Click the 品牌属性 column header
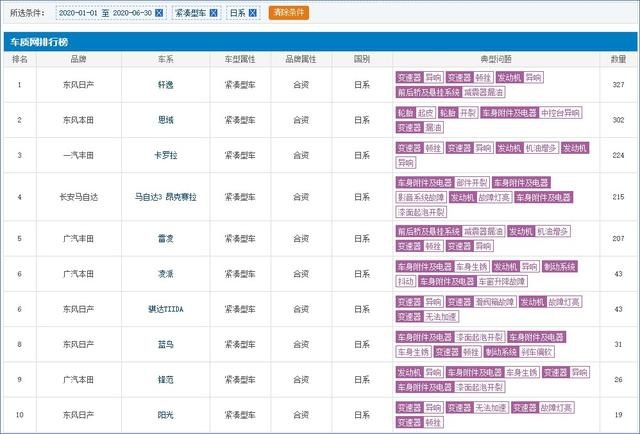This screenshot has width=640, height=434. [301, 59]
